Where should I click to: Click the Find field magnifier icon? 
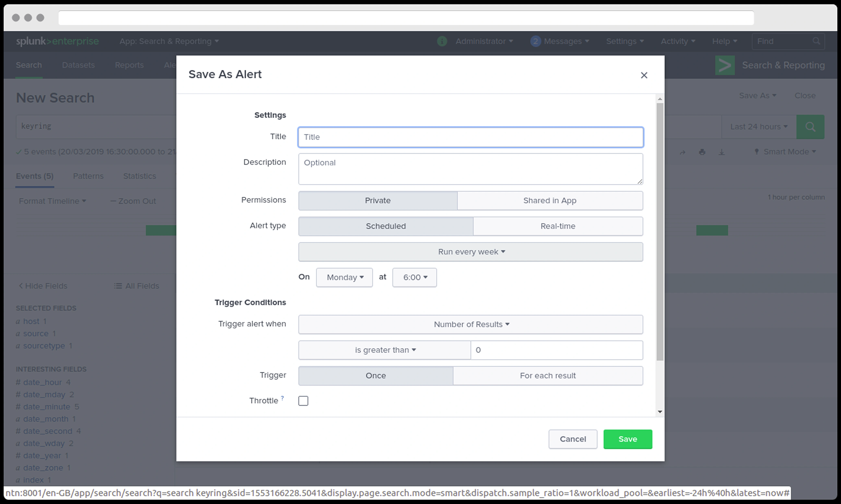tap(816, 41)
